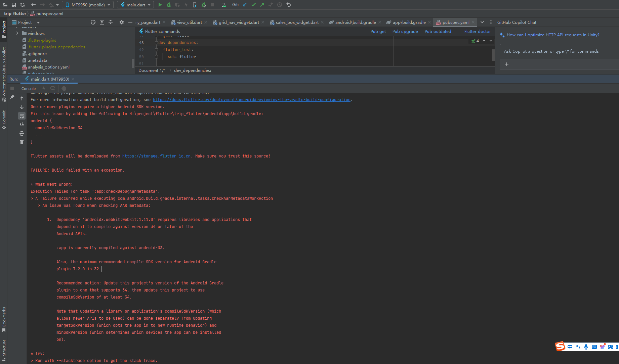Expand the windows folder in tree
The width and height of the screenshot is (619, 364).
(17, 33)
